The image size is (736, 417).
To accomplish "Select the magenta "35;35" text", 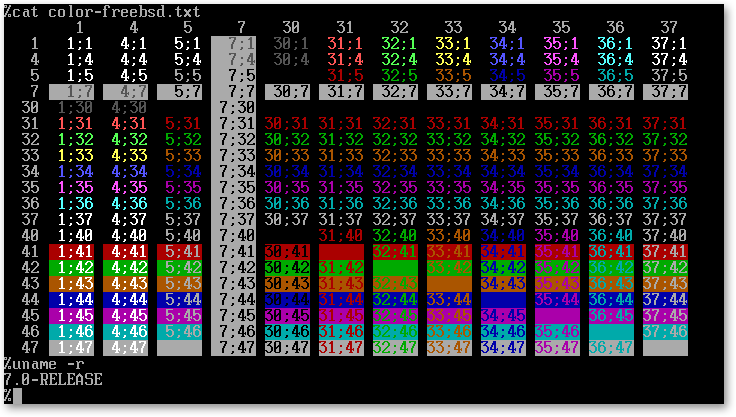I will (x=557, y=188).
